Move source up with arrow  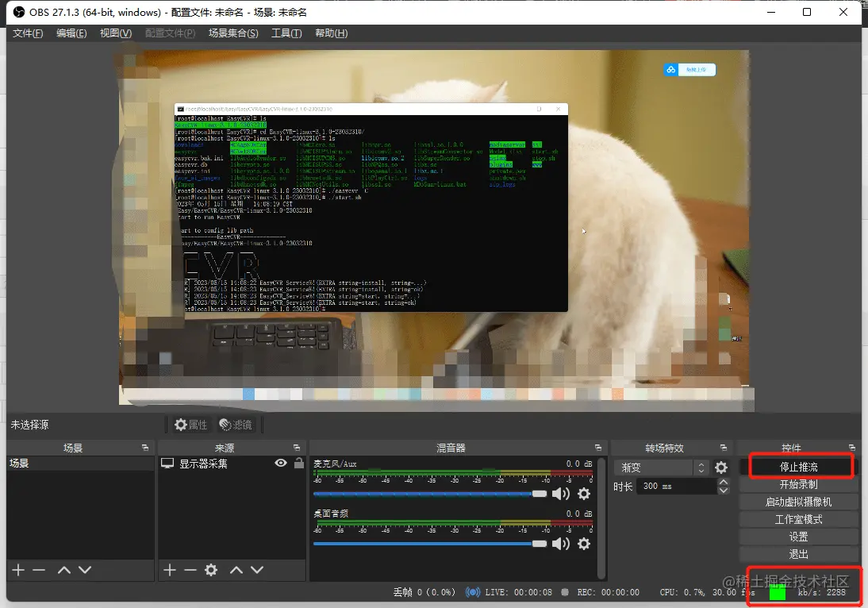(236, 570)
